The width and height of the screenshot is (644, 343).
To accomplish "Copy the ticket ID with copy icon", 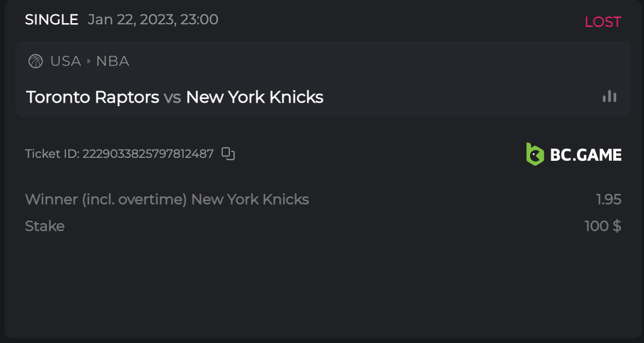I will (228, 154).
